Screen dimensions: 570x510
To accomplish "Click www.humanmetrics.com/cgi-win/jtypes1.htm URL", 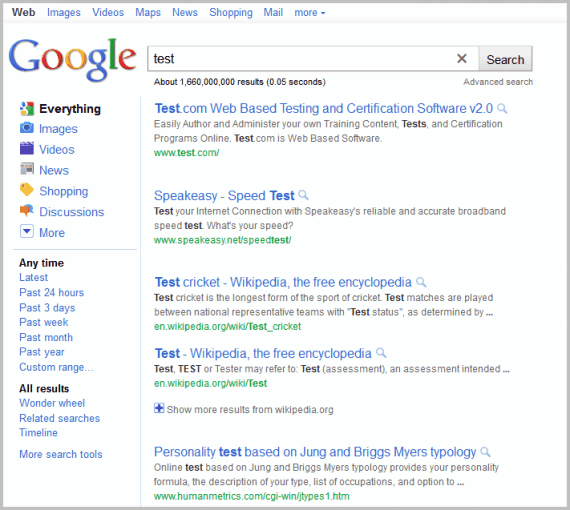I will [x=252, y=496].
